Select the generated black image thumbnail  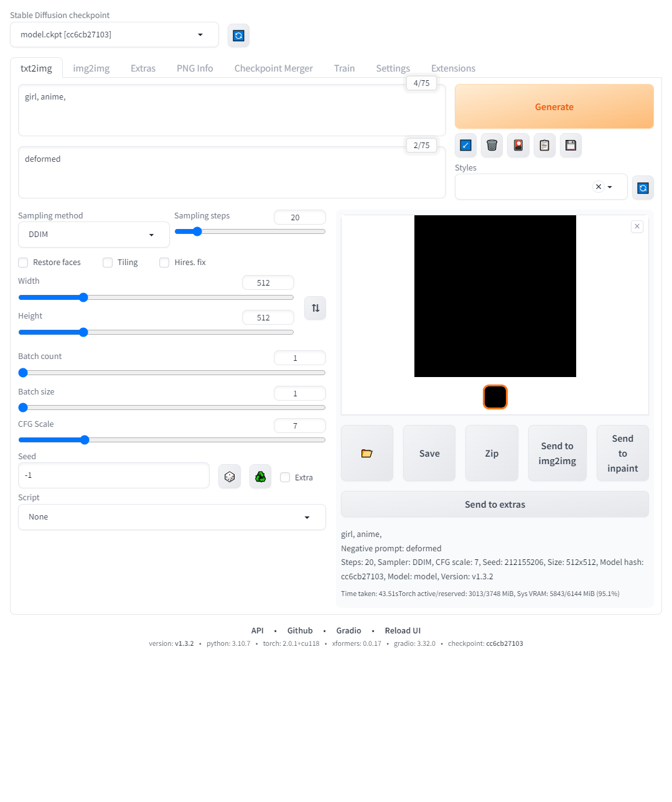click(495, 397)
